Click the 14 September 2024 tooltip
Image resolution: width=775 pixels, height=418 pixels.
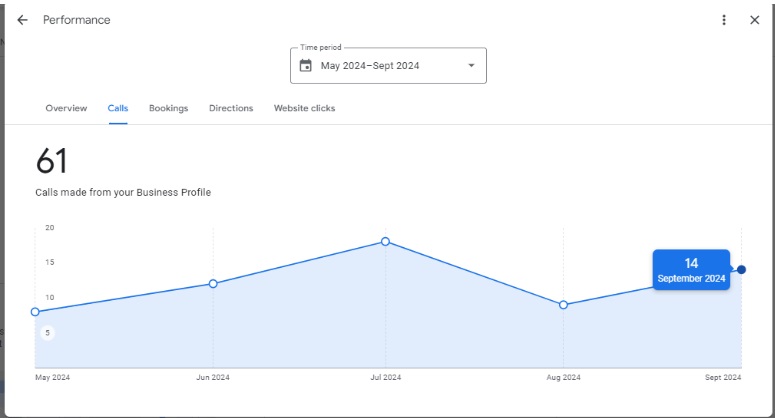click(691, 270)
